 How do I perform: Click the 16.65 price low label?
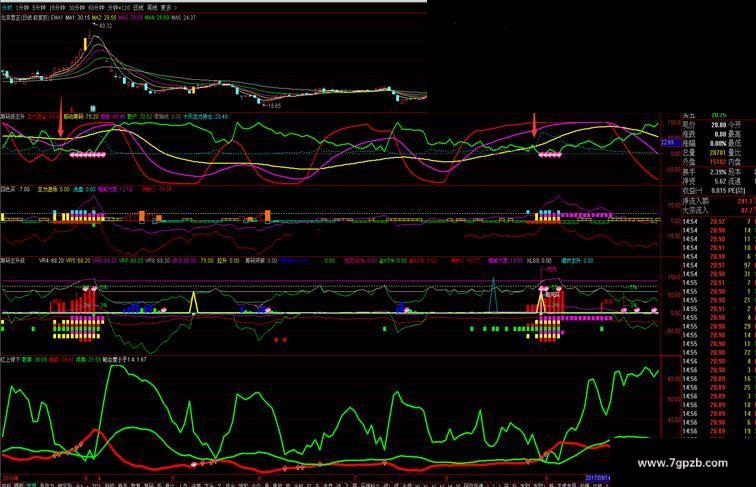(x=274, y=105)
